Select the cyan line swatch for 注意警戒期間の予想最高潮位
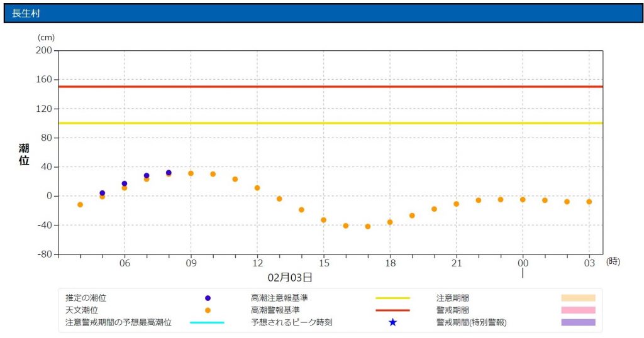Viewport: 644px width, 338px height. click(207, 323)
